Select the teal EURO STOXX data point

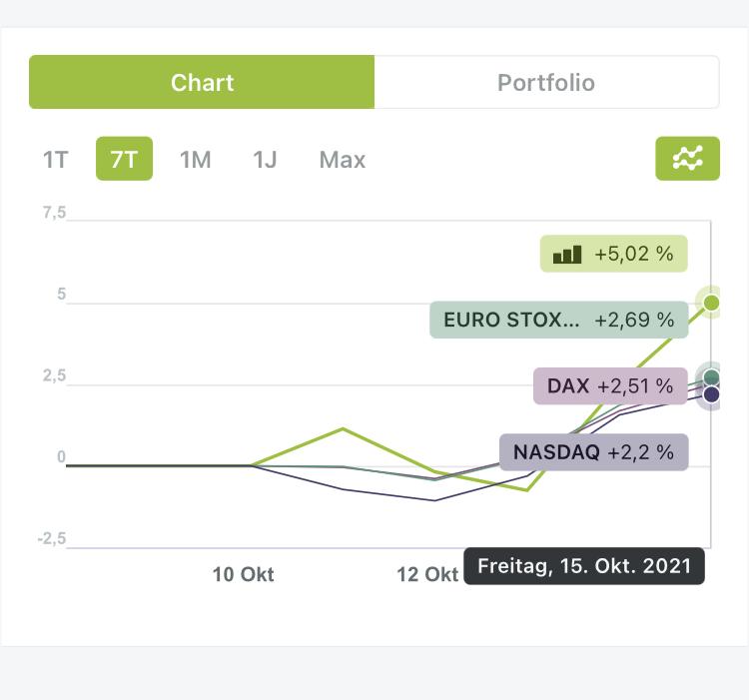coord(711,376)
